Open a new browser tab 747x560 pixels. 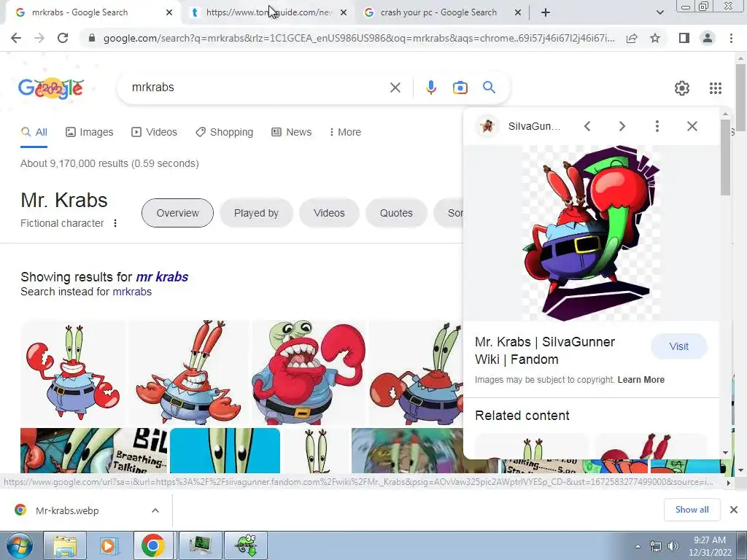546,13
